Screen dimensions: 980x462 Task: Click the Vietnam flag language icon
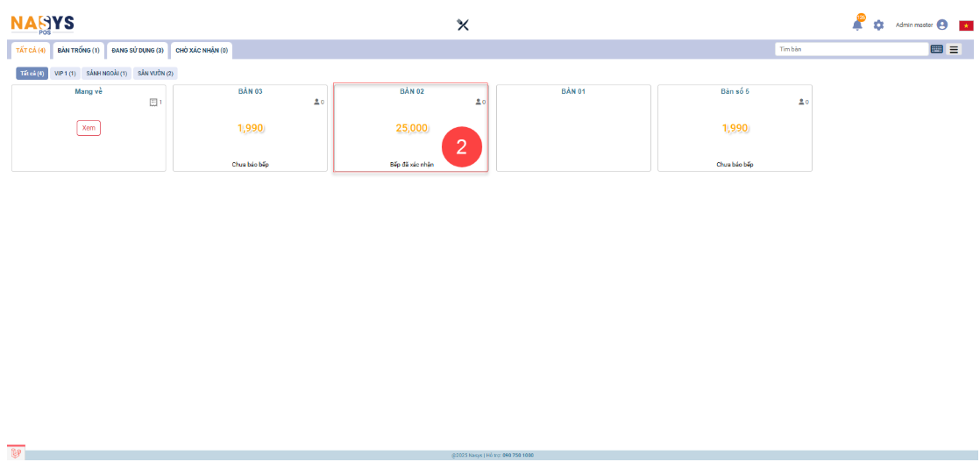(966, 25)
